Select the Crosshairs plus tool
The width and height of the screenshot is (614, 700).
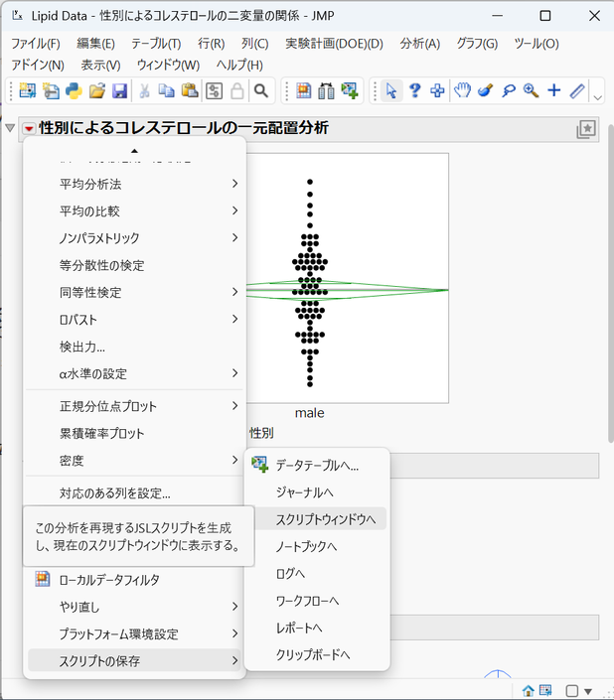click(553, 90)
